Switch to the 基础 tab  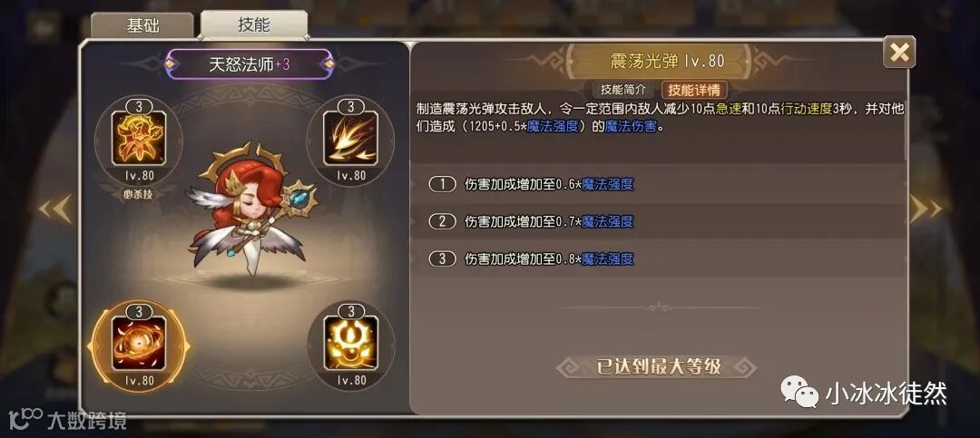pyautogui.click(x=143, y=25)
